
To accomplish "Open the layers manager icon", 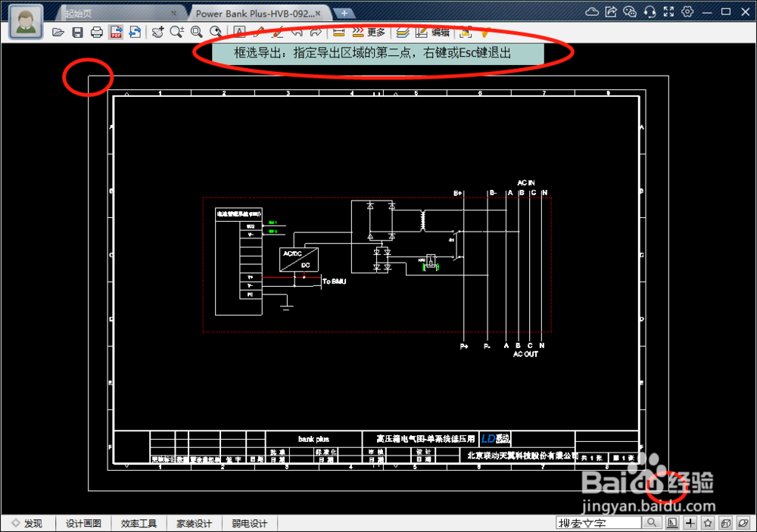I will point(402,33).
